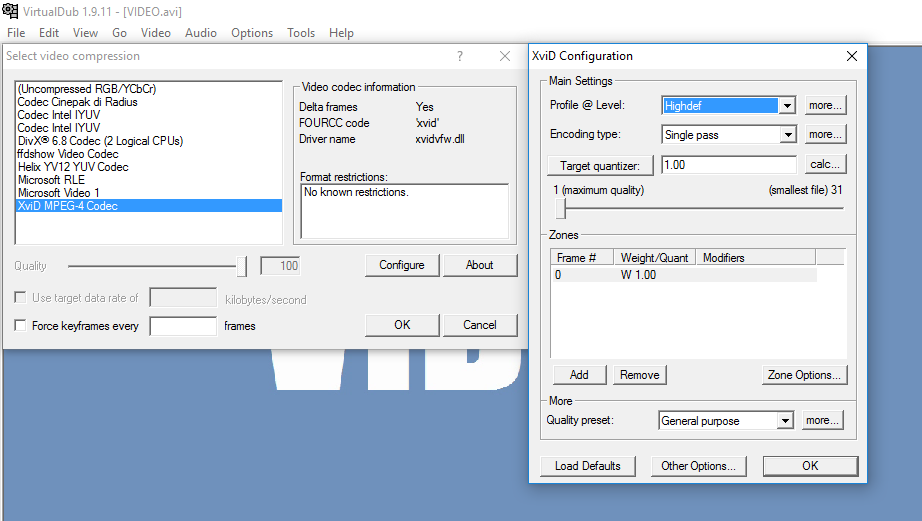Click Cancel in compression dialog
The width and height of the screenshot is (922, 521).
(480, 325)
